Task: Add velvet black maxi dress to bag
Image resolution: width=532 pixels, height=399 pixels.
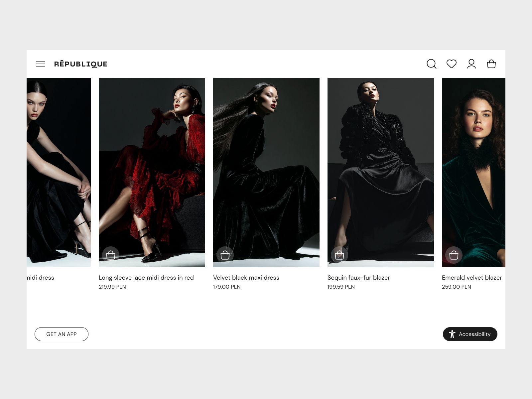Action: tap(225, 255)
